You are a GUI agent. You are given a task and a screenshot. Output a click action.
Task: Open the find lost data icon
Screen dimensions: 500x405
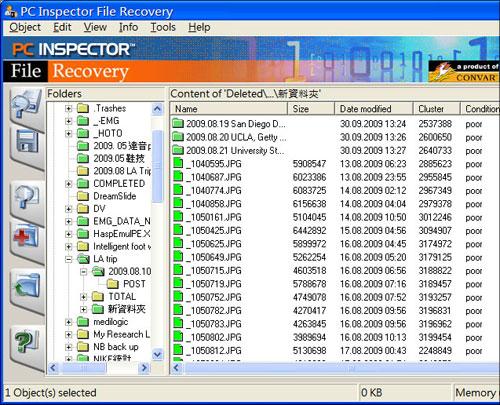[27, 197]
